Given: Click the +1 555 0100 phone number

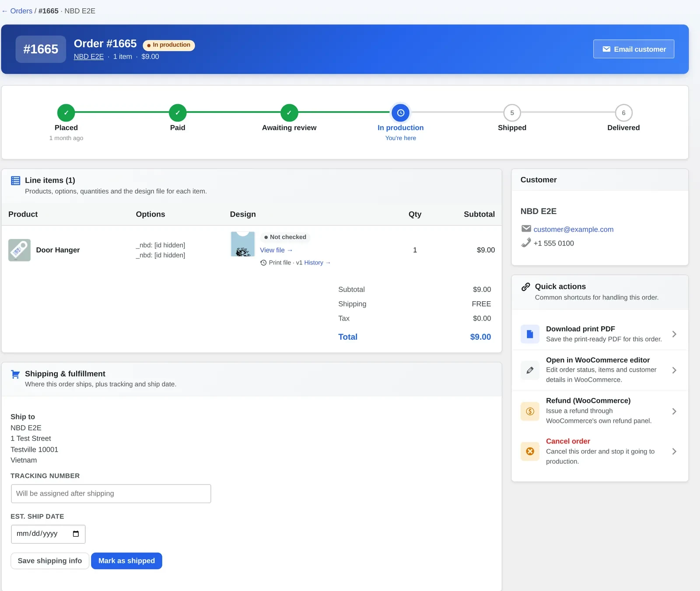Looking at the screenshot, I should point(553,243).
